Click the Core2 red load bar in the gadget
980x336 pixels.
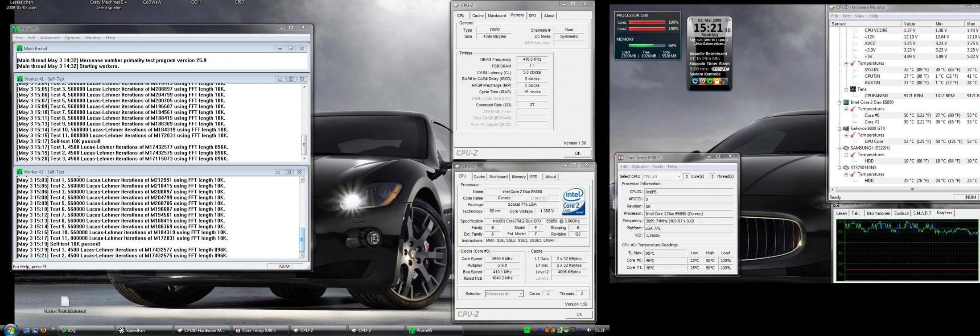pos(647,29)
